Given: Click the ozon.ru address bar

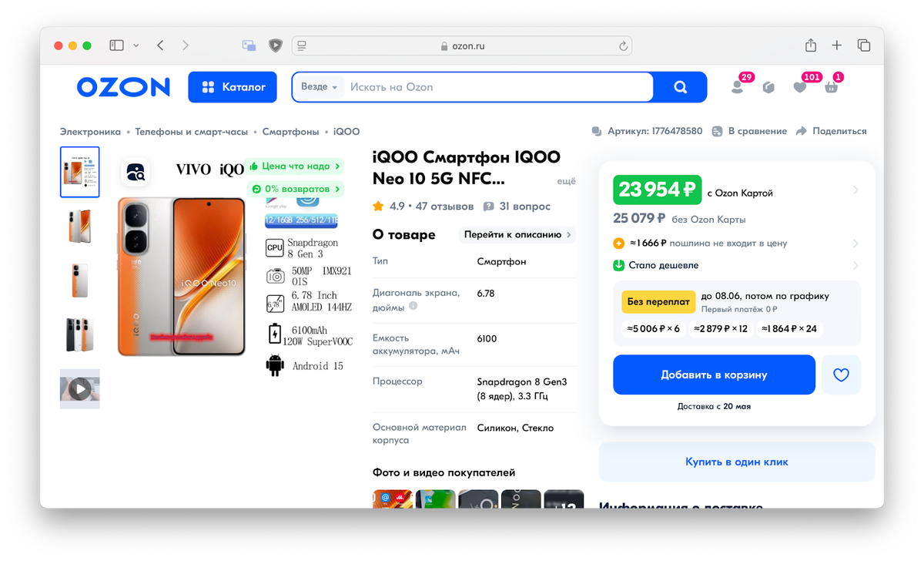Looking at the screenshot, I should coord(462,46).
